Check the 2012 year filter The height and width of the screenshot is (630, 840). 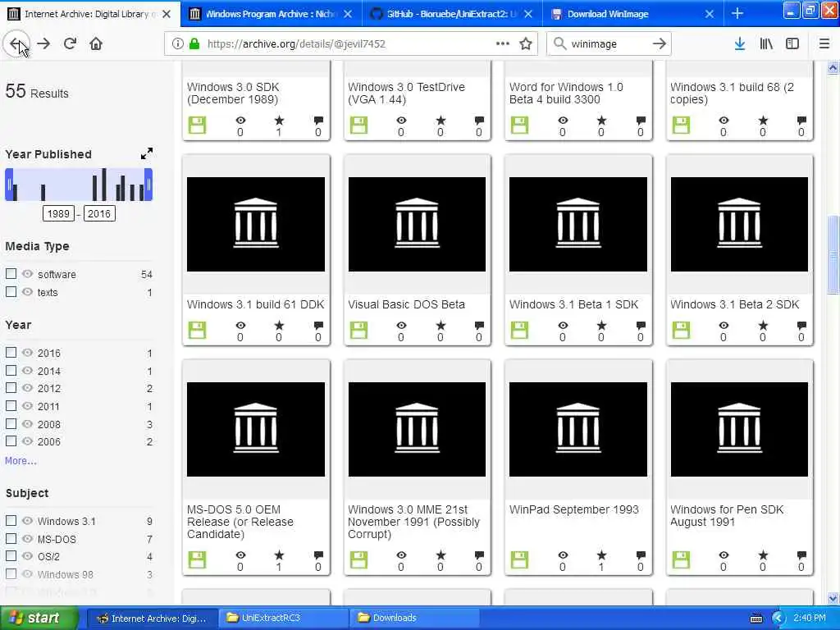[x=11, y=388]
